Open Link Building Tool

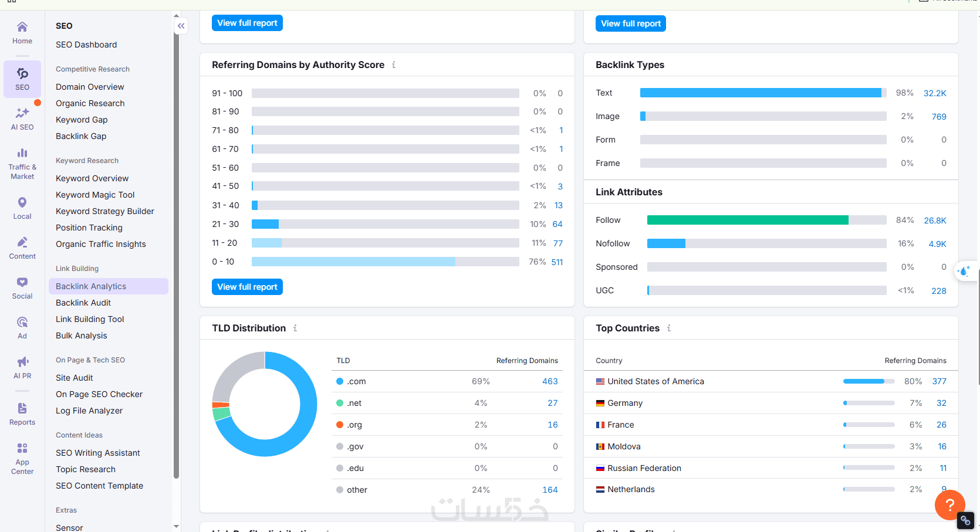point(90,319)
